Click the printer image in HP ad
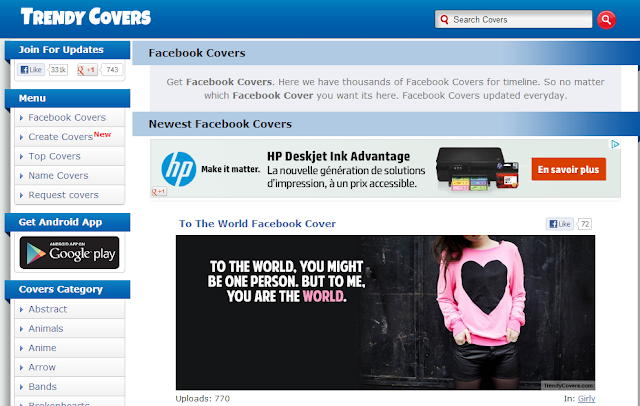The height and width of the screenshot is (406, 640). [x=477, y=169]
